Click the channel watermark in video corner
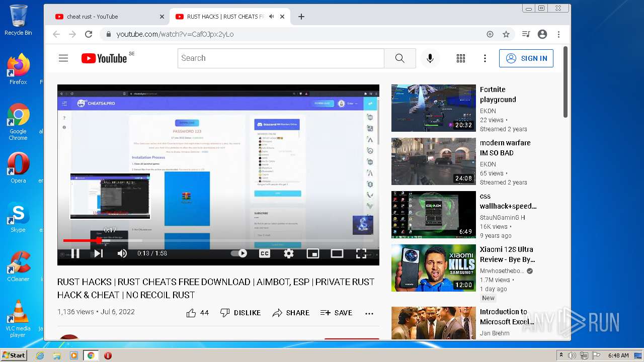This screenshot has width=644, height=362. 363,225
